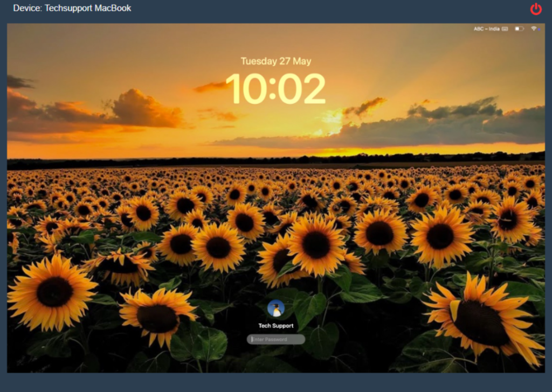Click the keyboard input source icon
The width and height of the screenshot is (552, 392).
pyautogui.click(x=505, y=29)
